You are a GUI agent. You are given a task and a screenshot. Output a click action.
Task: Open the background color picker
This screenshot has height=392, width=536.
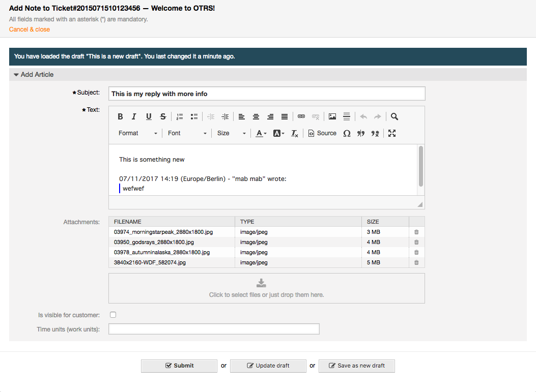coord(278,133)
